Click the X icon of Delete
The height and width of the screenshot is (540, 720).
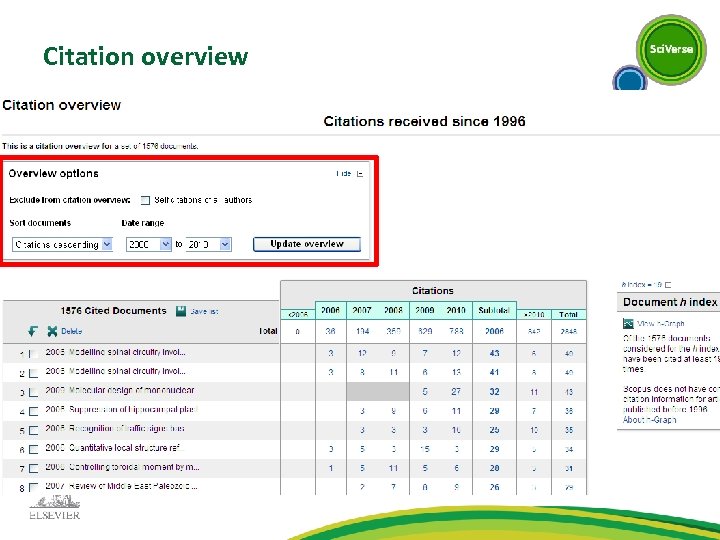pyautogui.click(x=52, y=331)
